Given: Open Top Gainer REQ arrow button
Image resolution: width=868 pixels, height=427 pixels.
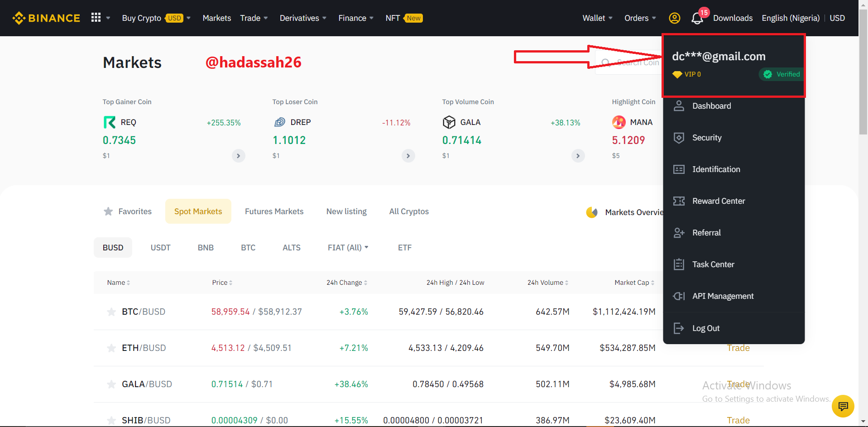Looking at the screenshot, I should 239,156.
